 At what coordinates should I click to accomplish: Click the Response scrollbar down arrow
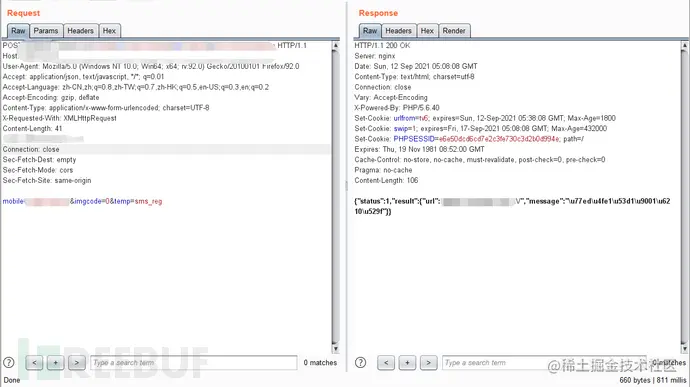point(684,349)
